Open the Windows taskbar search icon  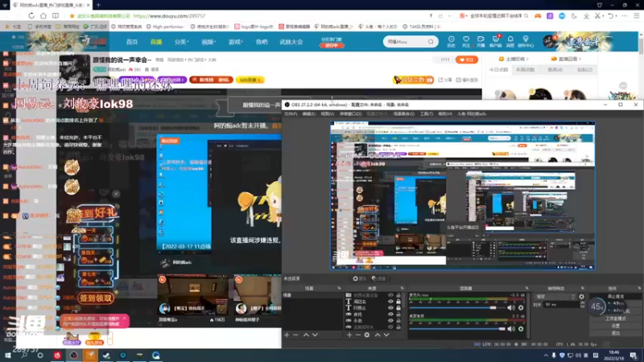pos(24,356)
